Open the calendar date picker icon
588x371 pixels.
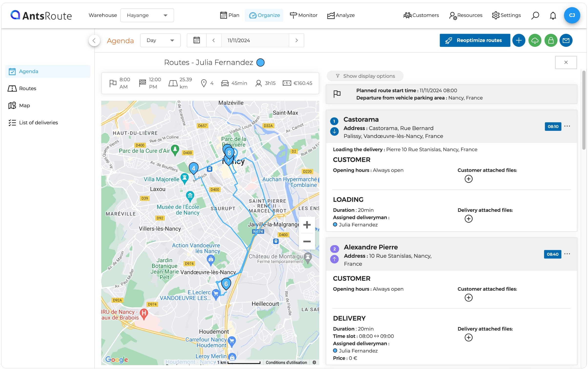tap(197, 40)
